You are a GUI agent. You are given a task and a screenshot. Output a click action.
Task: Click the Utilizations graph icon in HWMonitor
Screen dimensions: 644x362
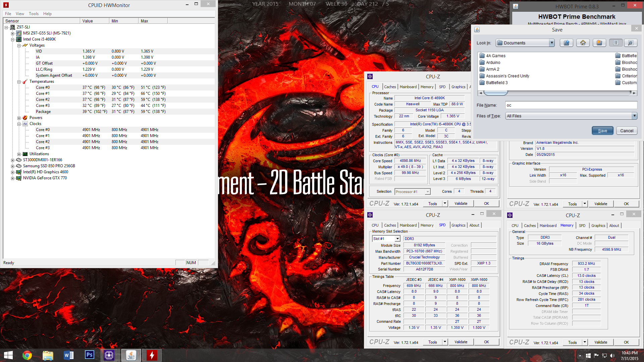[x=25, y=154]
